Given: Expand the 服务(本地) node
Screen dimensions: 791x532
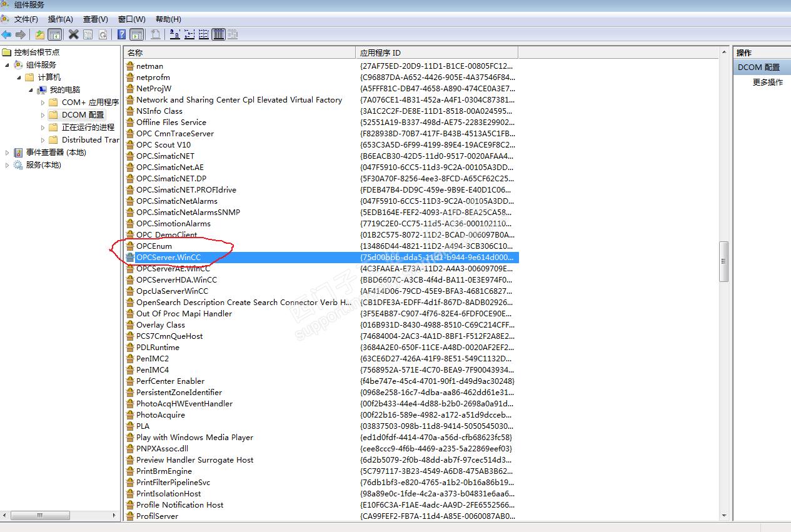Looking at the screenshot, I should point(8,165).
